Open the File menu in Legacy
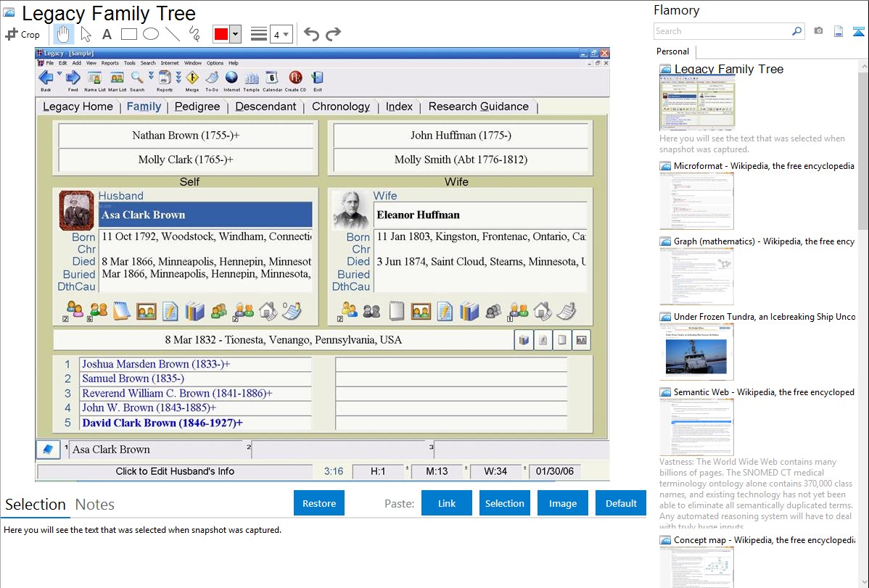 pos(50,63)
